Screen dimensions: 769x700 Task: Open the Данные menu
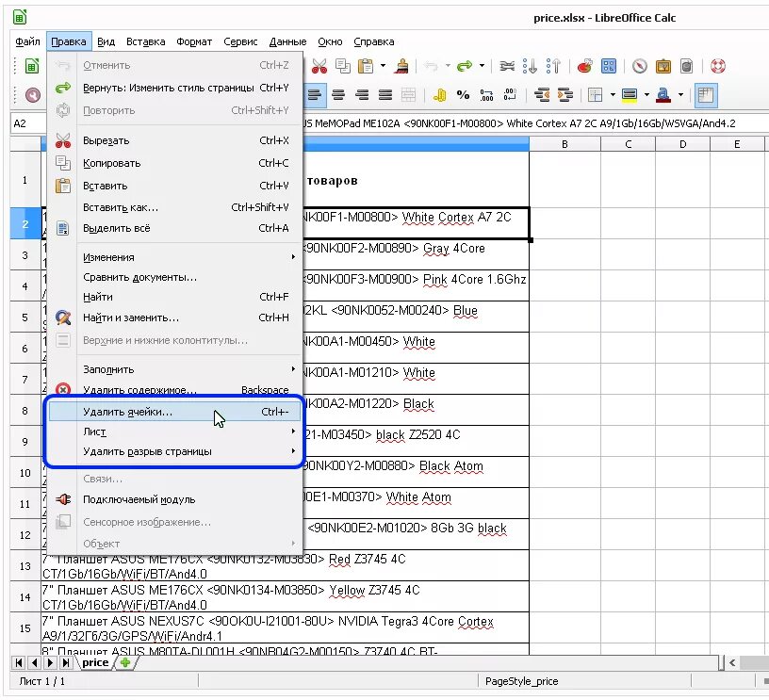287,41
